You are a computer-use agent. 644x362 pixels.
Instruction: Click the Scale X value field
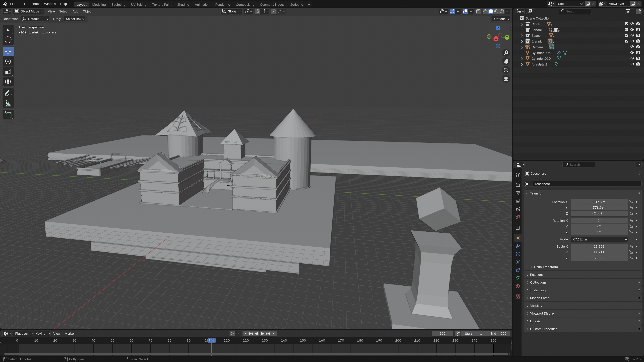pyautogui.click(x=599, y=246)
